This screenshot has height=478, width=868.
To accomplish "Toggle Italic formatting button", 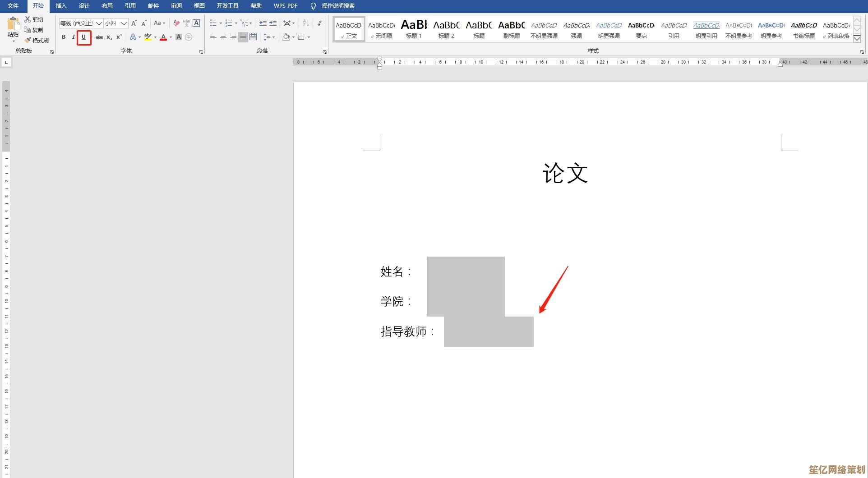I will [x=74, y=37].
